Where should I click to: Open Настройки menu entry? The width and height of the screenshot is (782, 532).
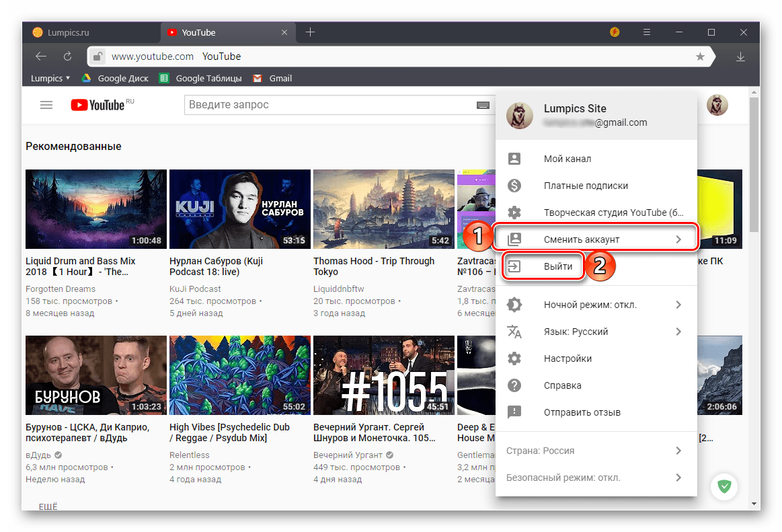(x=596, y=358)
